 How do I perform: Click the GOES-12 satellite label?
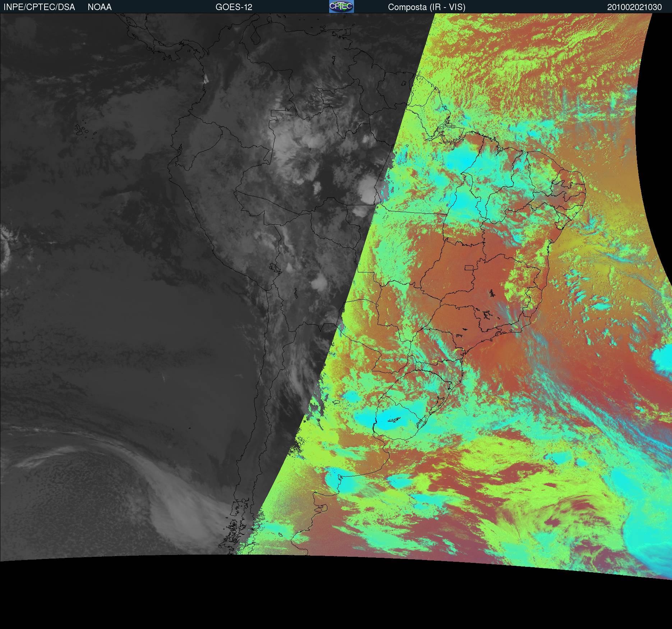(x=234, y=7)
